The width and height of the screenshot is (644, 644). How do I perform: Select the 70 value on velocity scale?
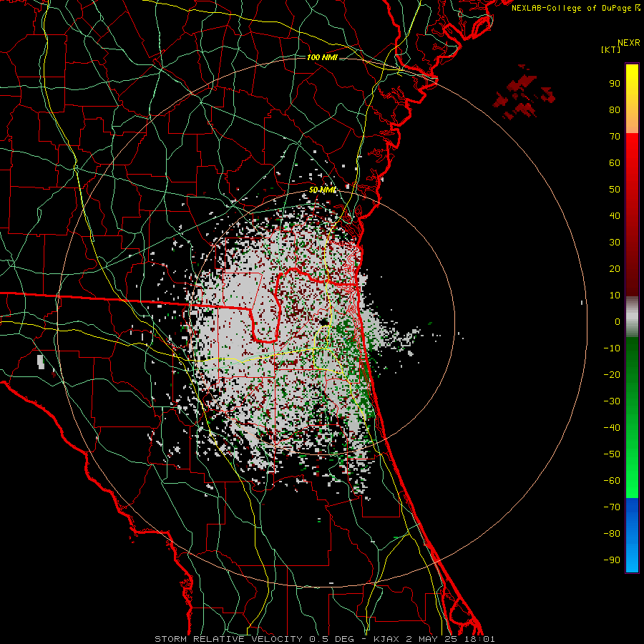tap(615, 137)
